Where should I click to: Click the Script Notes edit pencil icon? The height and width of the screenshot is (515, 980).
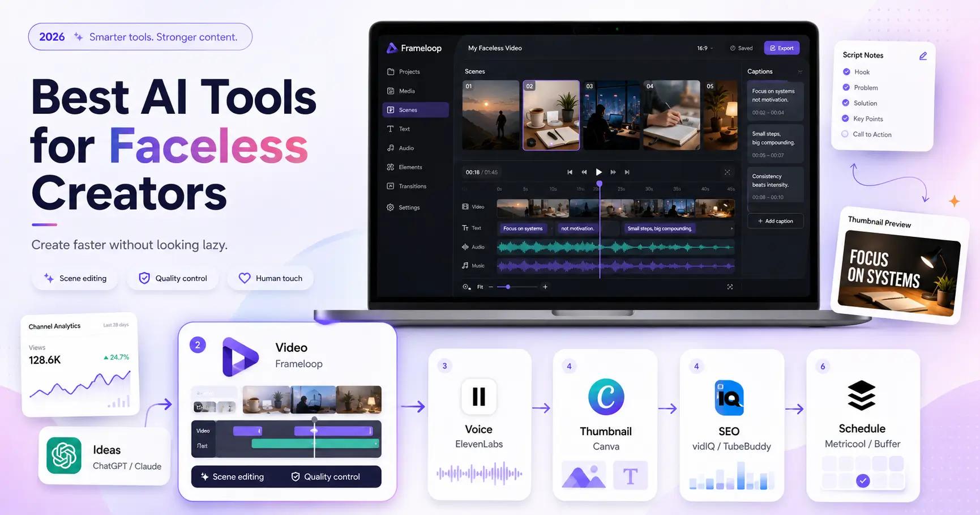coord(923,56)
